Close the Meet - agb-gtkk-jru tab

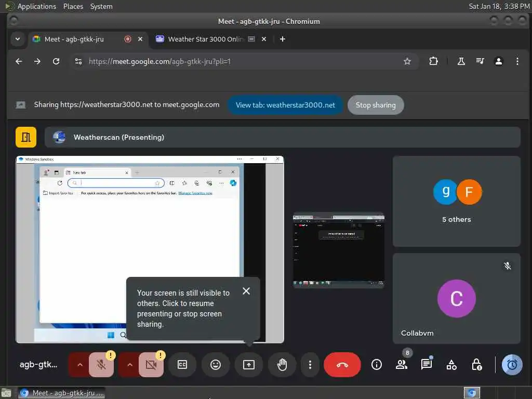(140, 39)
